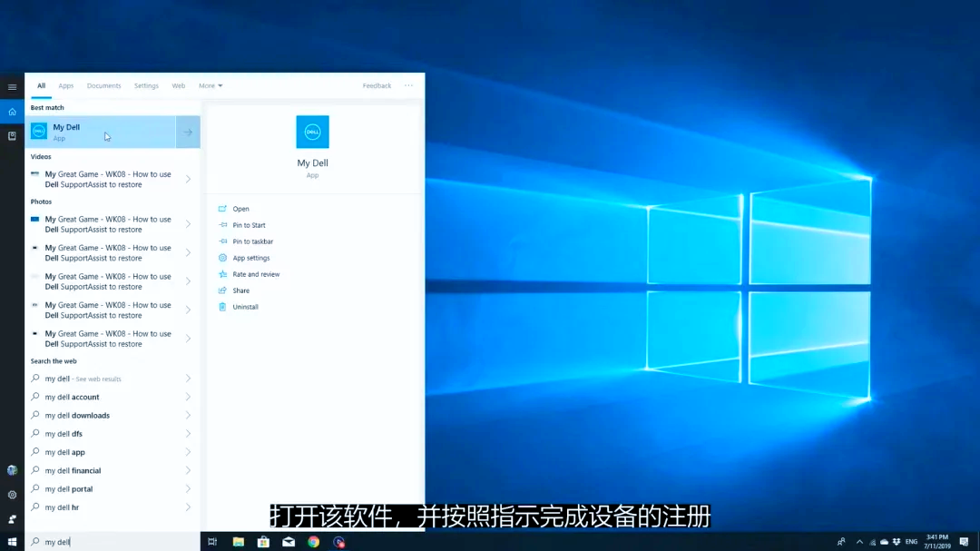Open the Feedback person icon in the search sidebar
980x551 pixels.
(12, 519)
